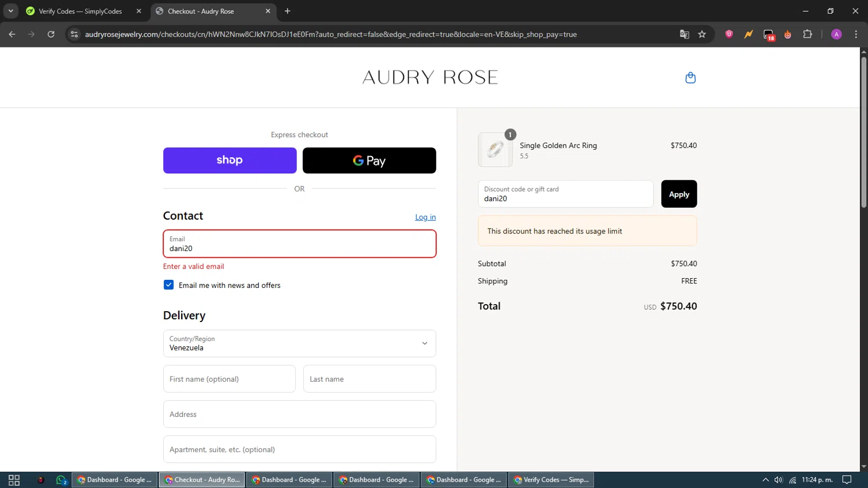Screen dimensions: 868x488
Task: Click the Enter a valid email error
Action: click(193, 267)
